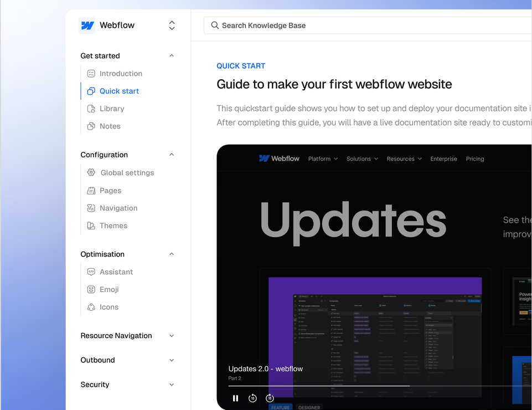Expand the Security section
Screen dimensions: 532x410
click(172, 385)
